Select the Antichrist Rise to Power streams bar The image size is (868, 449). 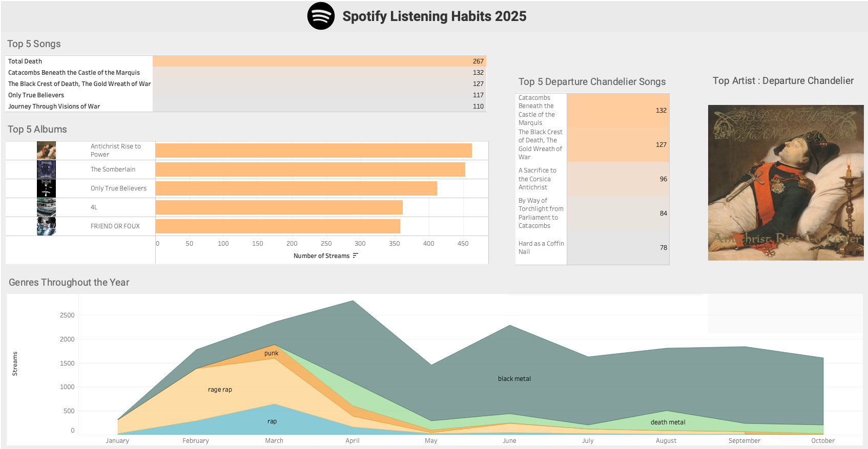313,151
